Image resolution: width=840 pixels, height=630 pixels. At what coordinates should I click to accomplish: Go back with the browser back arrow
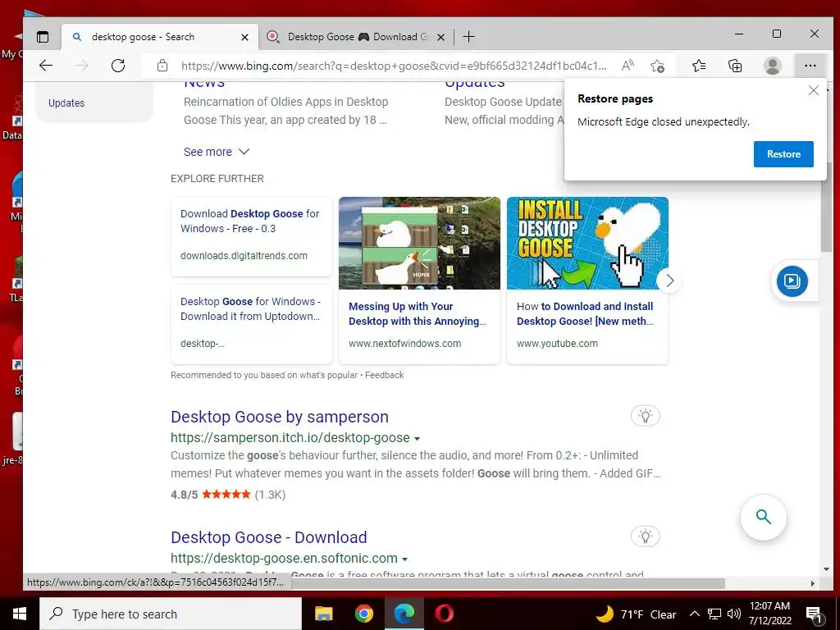(x=46, y=66)
